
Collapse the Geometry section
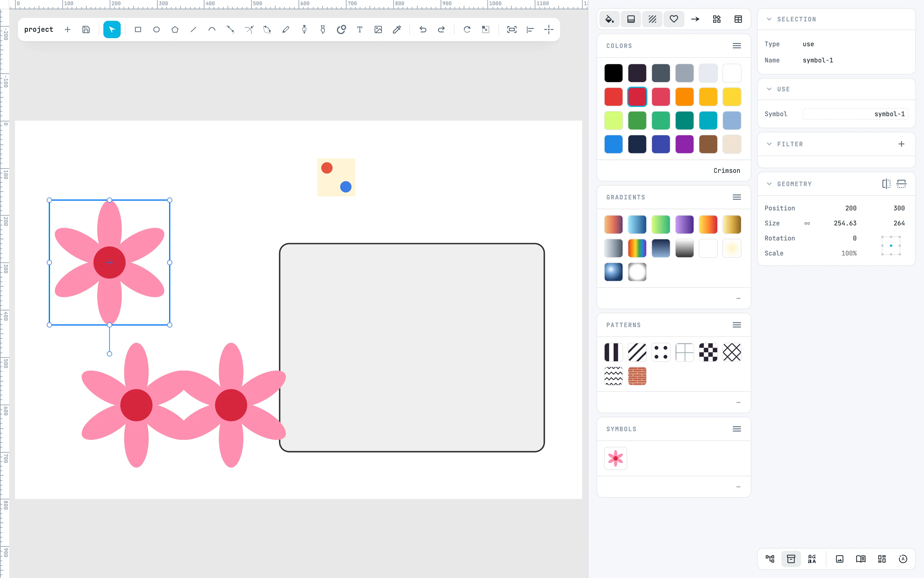[x=769, y=184]
